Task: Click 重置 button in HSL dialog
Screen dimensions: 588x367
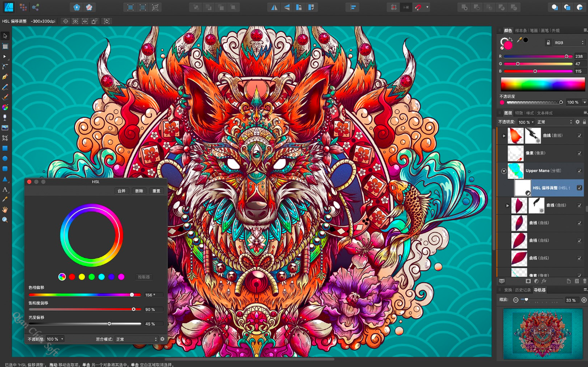Action: tap(157, 191)
